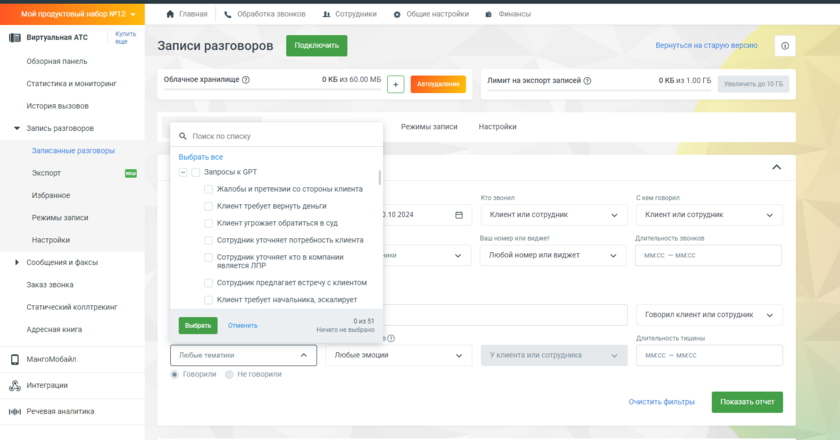Screen dimensions: 840x440
Task: Check the Клиент требует вернуть деньги checkbox
Action: (208, 206)
